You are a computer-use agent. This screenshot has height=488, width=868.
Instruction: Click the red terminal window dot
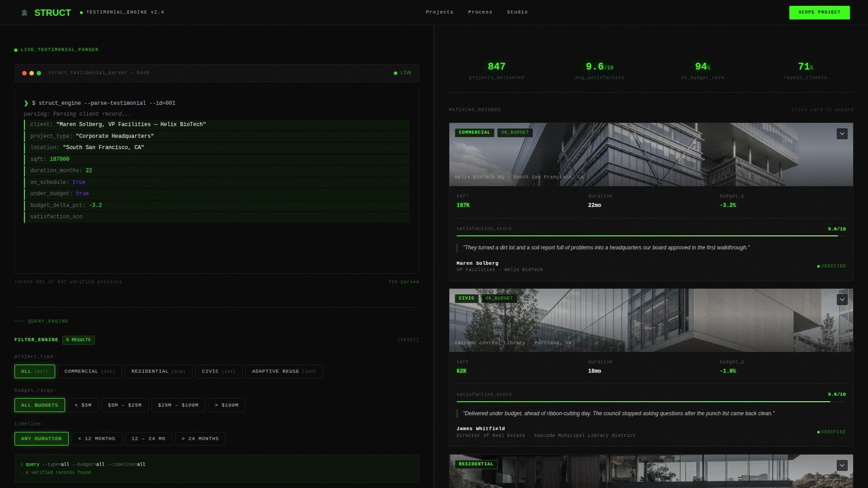pyautogui.click(x=24, y=73)
